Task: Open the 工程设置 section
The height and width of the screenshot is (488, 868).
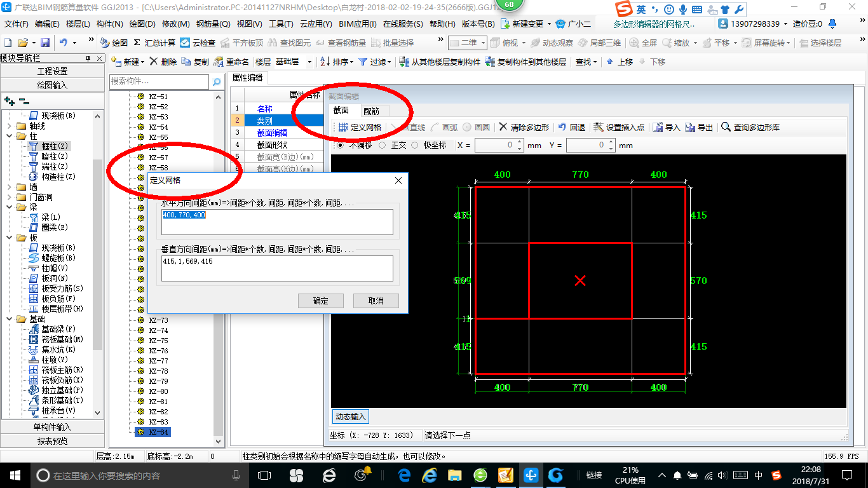Action: point(52,71)
